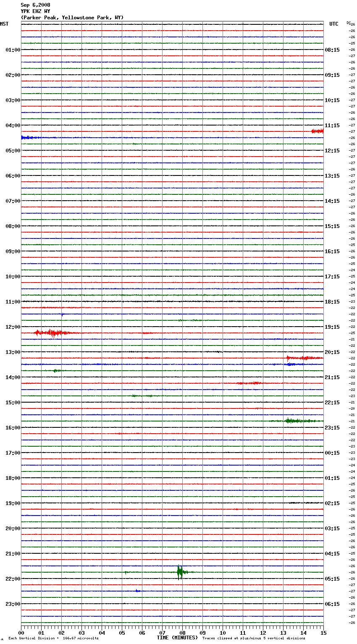Click the 'MST' axis header
The width and height of the screenshot is (357, 644).
tap(4, 24)
